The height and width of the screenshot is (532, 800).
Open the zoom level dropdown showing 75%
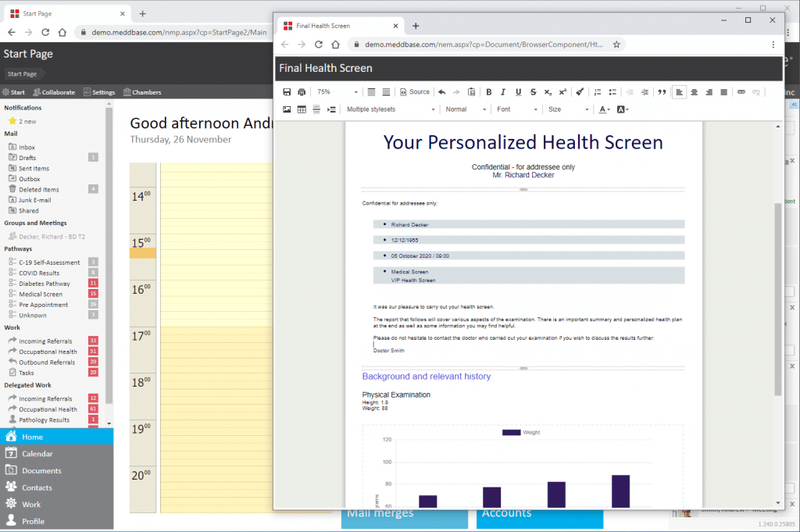pyautogui.click(x=334, y=91)
